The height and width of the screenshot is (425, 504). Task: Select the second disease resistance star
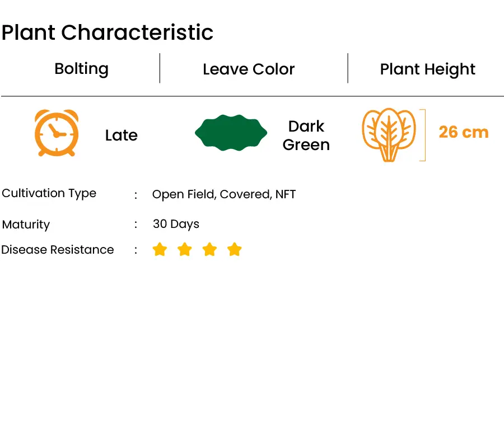[184, 250]
